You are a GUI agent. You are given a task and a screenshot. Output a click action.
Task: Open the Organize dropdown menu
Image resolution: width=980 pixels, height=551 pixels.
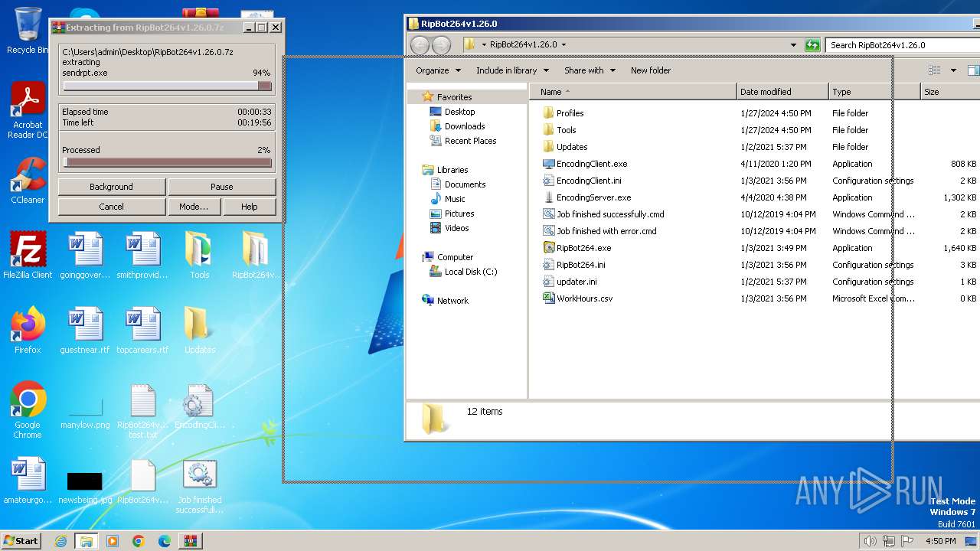(439, 70)
